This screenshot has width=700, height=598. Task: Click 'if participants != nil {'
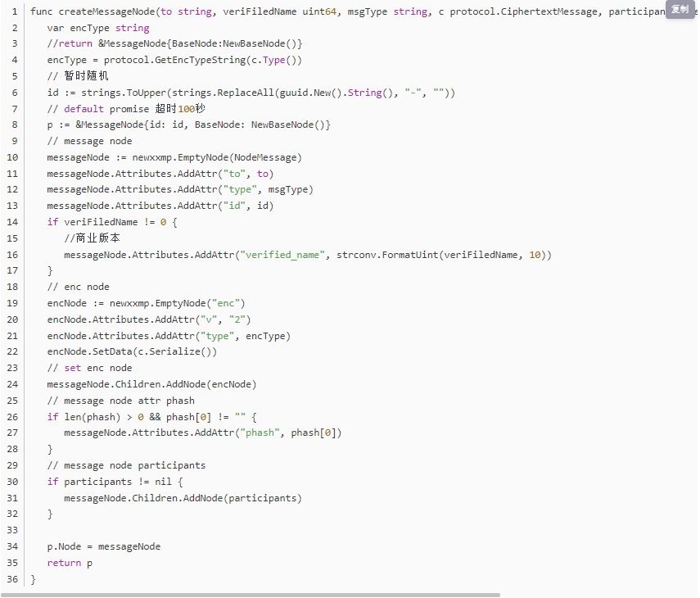coord(115,482)
